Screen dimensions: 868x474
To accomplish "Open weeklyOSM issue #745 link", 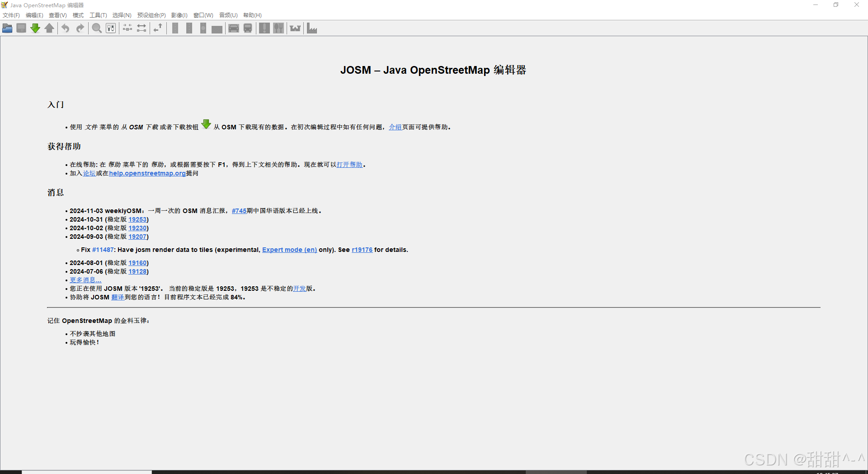I will [x=239, y=211].
